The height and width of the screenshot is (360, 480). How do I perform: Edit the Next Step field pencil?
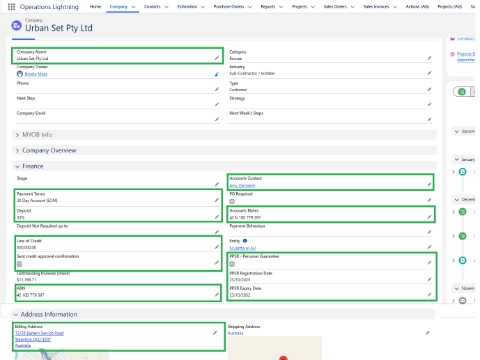click(x=217, y=104)
